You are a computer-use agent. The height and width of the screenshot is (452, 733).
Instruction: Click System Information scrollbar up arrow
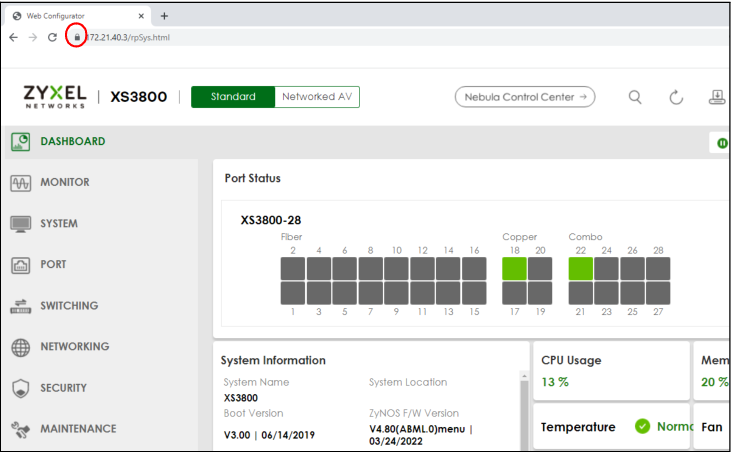pyautogui.click(x=524, y=376)
